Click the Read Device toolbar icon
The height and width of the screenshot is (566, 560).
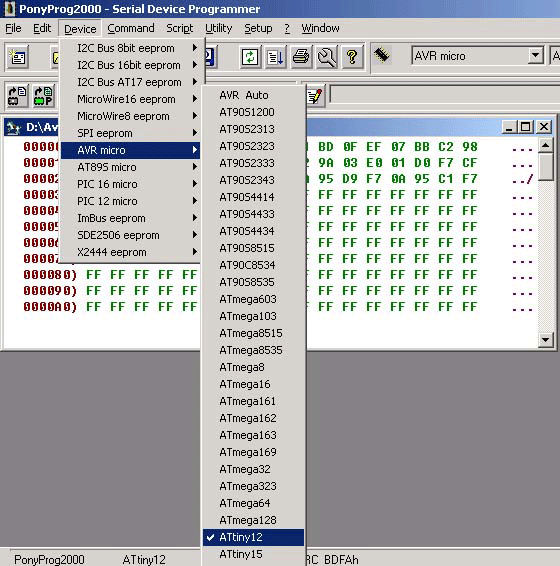(x=17, y=96)
